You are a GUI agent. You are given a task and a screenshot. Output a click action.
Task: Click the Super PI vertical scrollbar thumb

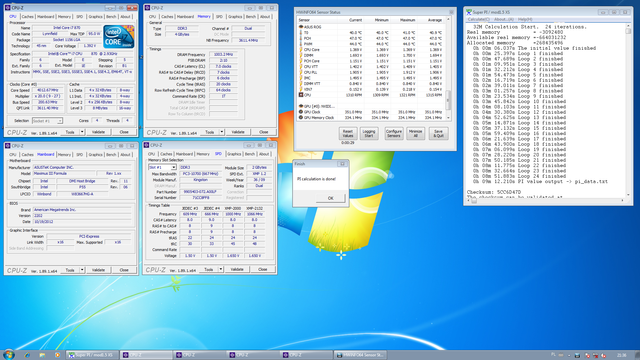click(628, 31)
